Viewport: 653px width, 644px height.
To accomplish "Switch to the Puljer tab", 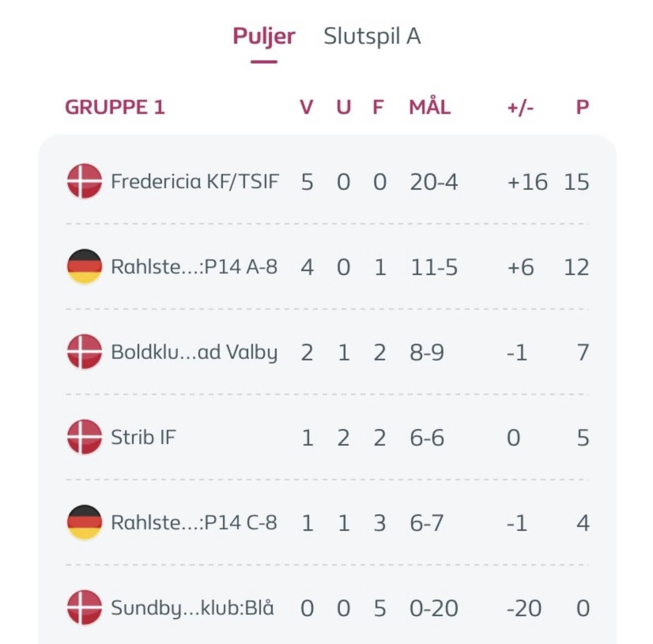I will coord(264,37).
